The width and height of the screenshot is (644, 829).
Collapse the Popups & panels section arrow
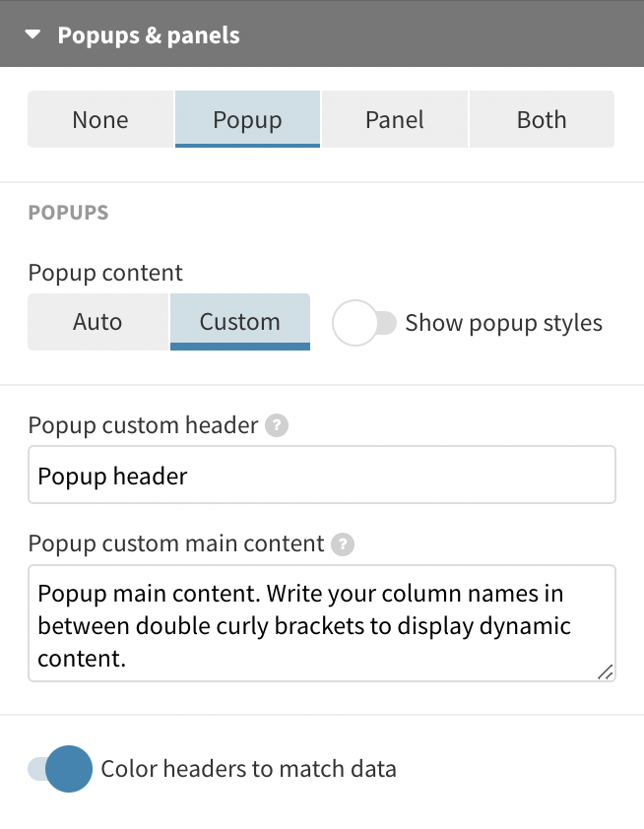click(32, 34)
